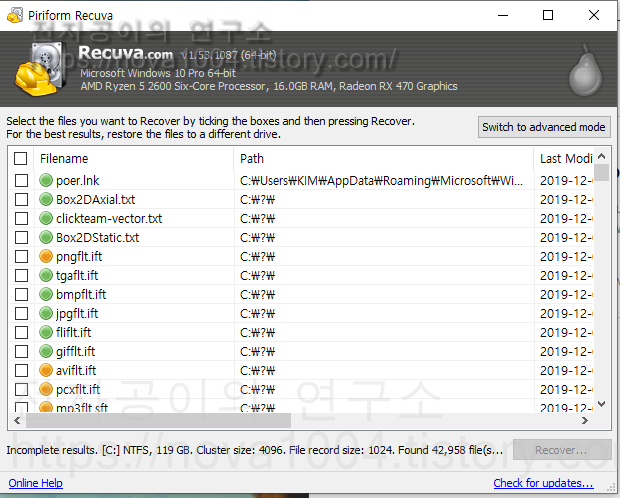This screenshot has width=620, height=498.
Task: Click the Recover... button
Action: 562,450
